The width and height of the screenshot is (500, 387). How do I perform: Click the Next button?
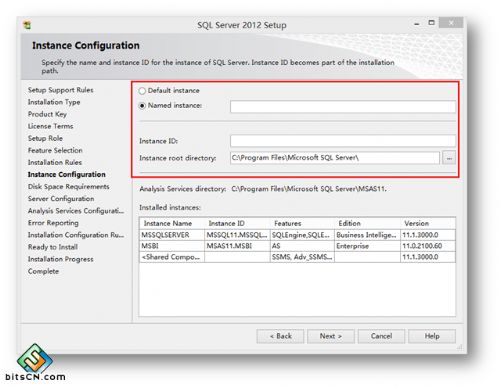point(331,336)
